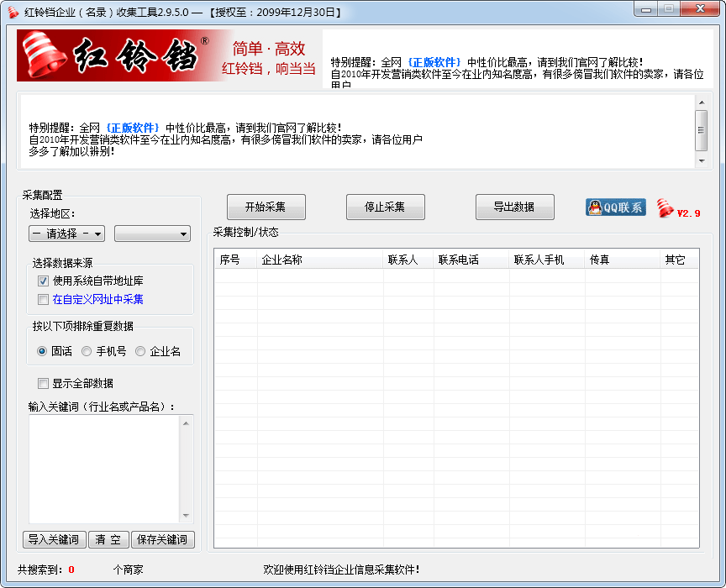Click the 欢迎使用红铃铛企业信息采集软件 status text
Screen dimensions: 726x588
tap(341, 570)
